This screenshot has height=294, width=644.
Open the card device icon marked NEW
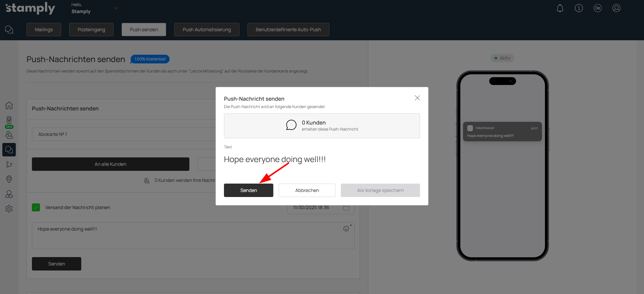(x=9, y=121)
